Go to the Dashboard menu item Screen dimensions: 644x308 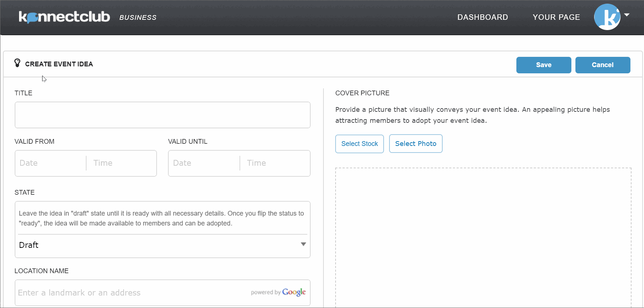click(482, 17)
